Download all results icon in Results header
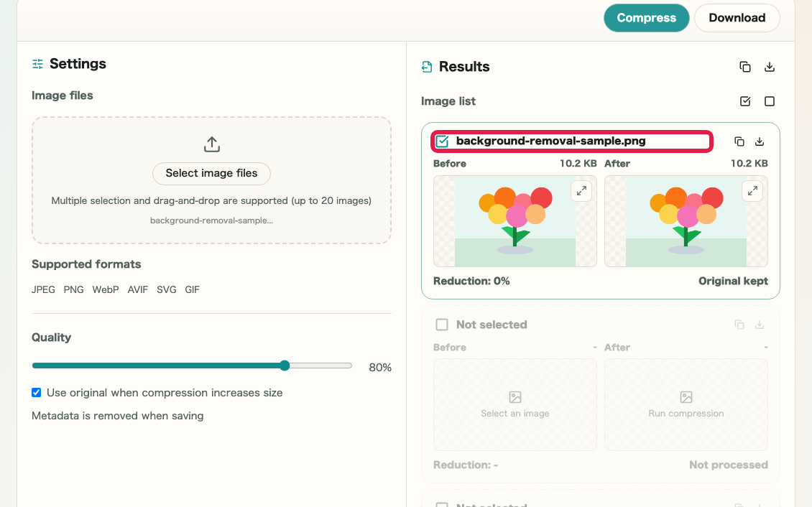The width and height of the screenshot is (812, 507). pos(770,67)
